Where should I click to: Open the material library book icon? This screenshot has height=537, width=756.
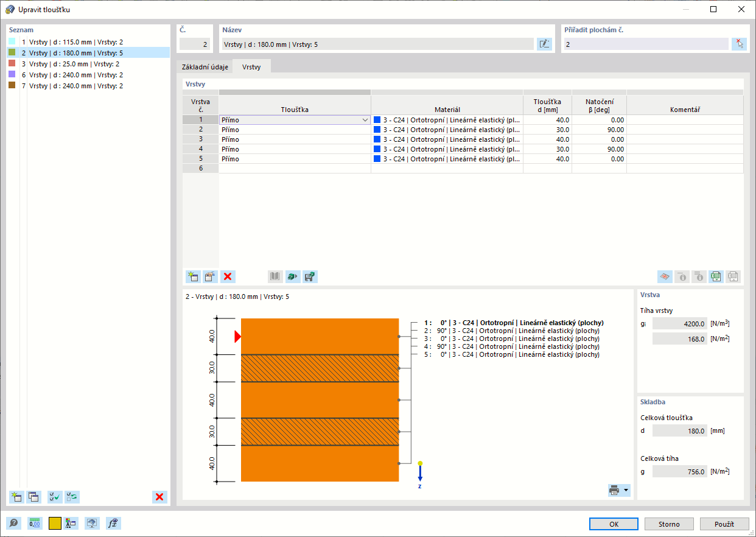click(x=276, y=276)
